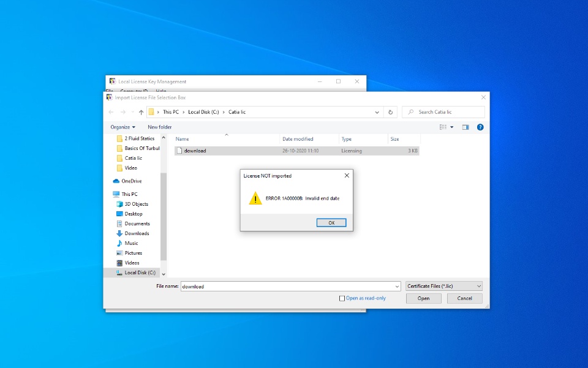Select the Catia lic folder in sidebar
Image resolution: width=588 pixels, height=368 pixels.
(x=130, y=158)
